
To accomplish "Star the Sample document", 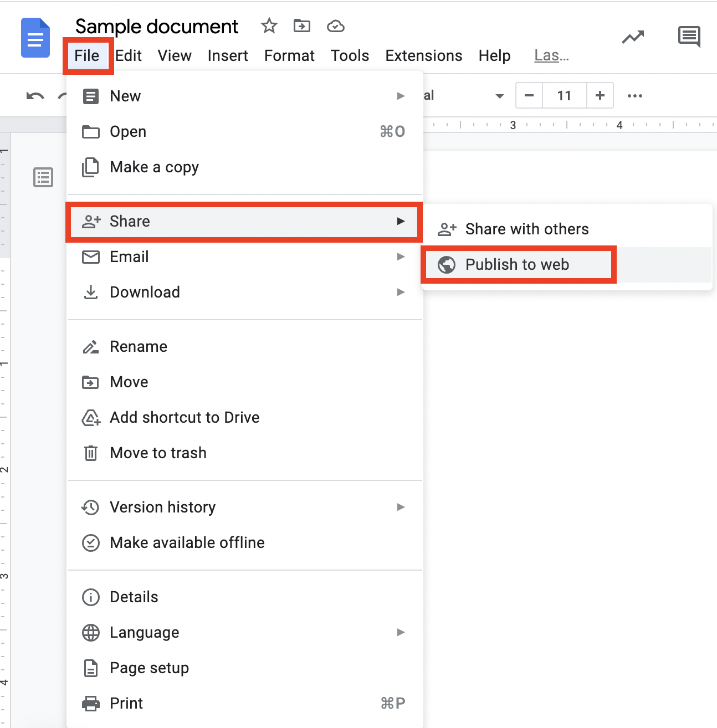I will pos(269,25).
